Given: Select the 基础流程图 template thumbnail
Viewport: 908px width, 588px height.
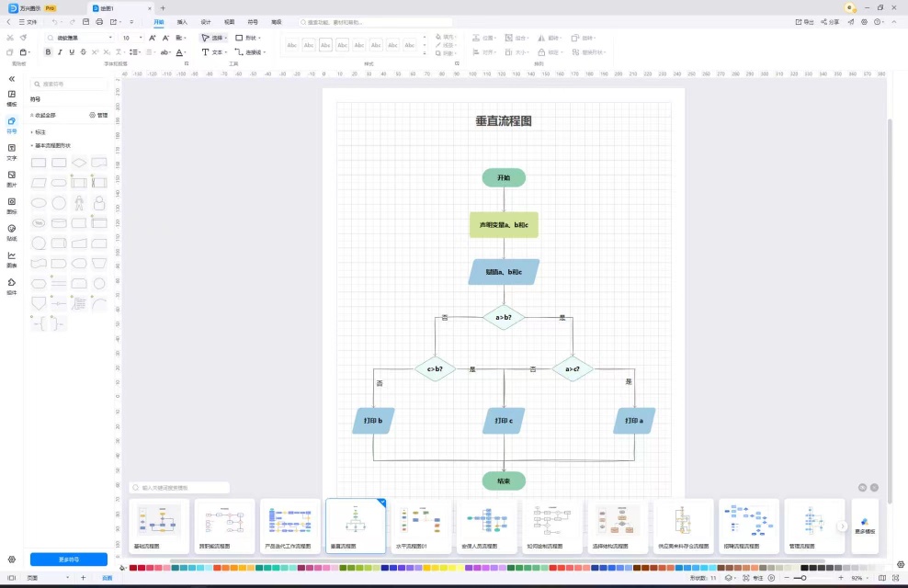Looking at the screenshot, I should pos(159,526).
